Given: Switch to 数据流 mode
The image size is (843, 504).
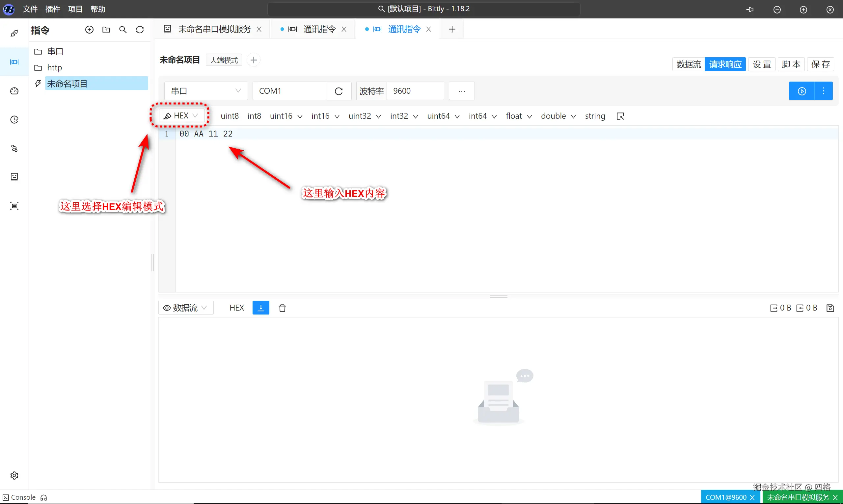Looking at the screenshot, I should pos(688,64).
